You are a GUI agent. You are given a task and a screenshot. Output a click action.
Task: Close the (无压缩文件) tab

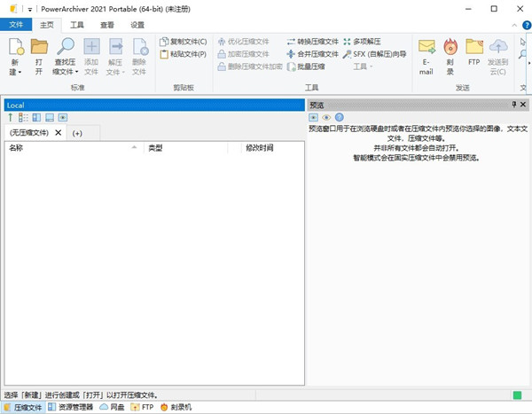point(59,133)
